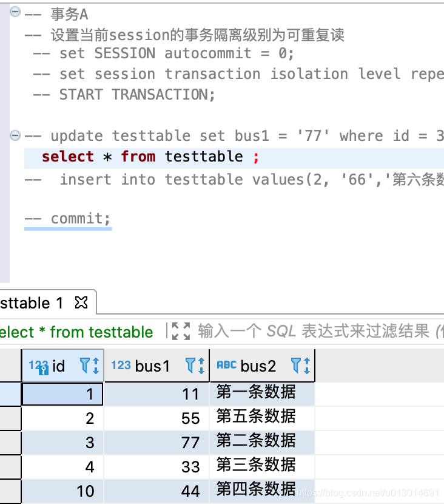Click the bus1 numeric type icon
Screen dimensions: 444x504
click(121, 365)
